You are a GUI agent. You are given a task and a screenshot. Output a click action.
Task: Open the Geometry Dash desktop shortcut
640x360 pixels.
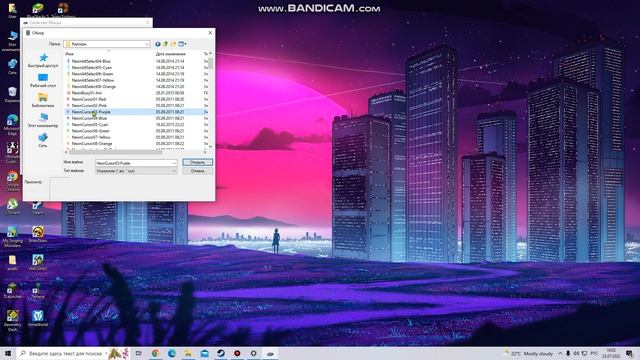[12, 320]
